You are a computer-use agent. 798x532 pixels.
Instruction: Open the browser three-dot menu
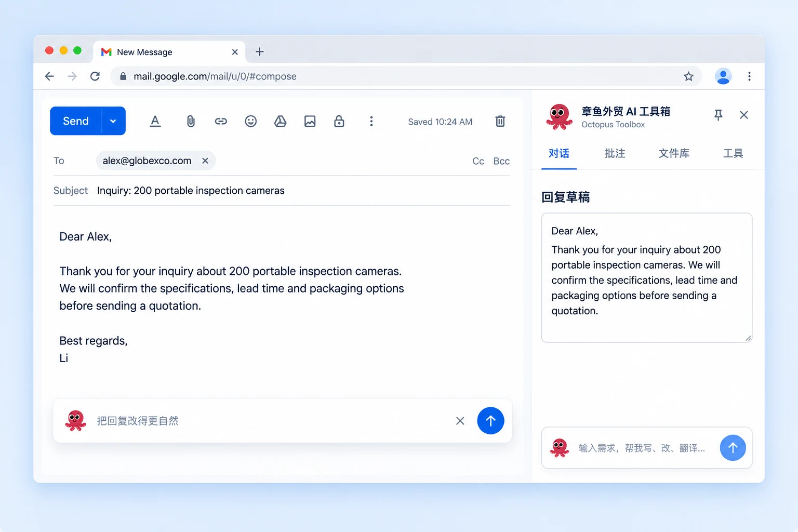[x=749, y=76]
